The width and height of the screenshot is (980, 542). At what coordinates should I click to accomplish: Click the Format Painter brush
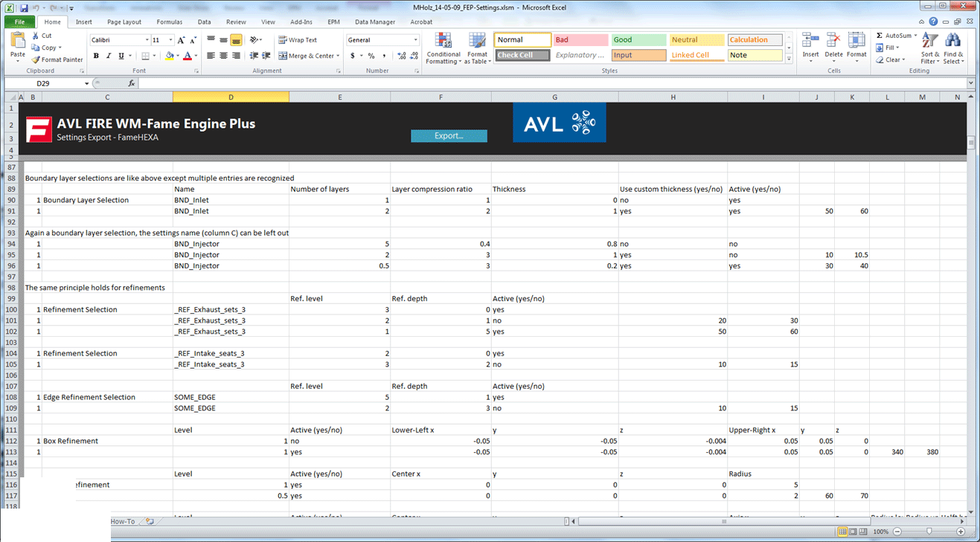click(x=35, y=59)
